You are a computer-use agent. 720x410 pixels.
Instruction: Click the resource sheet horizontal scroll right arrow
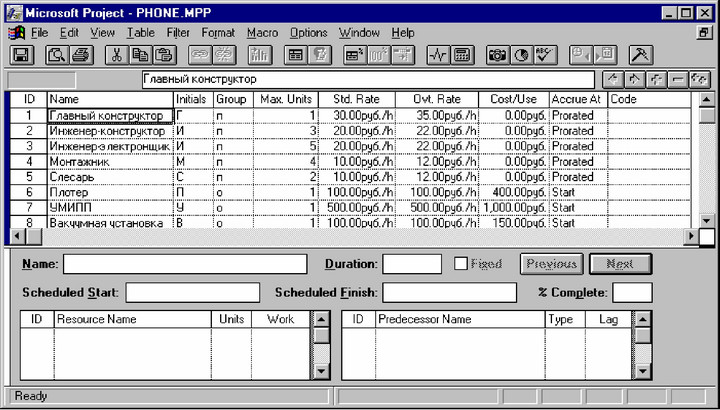point(691,237)
